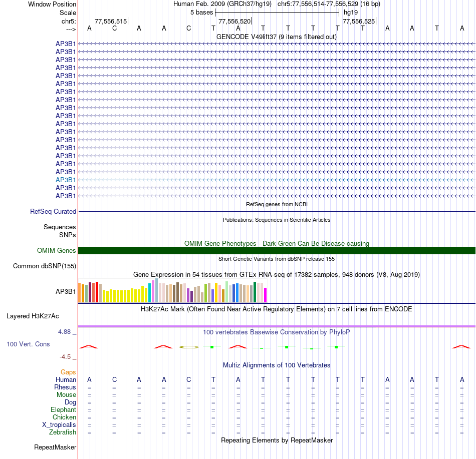The height and width of the screenshot is (459, 476).
Task: Click the Elephant species label
Action: click(63, 409)
